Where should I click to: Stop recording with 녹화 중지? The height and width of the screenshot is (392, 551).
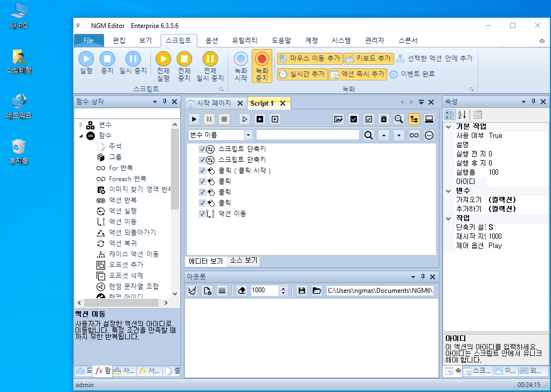[262, 66]
